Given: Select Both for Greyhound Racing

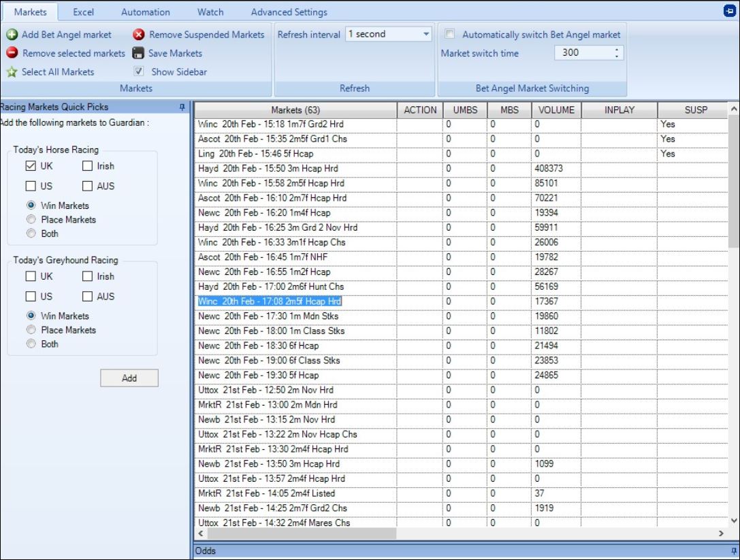Looking at the screenshot, I should tap(31, 344).
